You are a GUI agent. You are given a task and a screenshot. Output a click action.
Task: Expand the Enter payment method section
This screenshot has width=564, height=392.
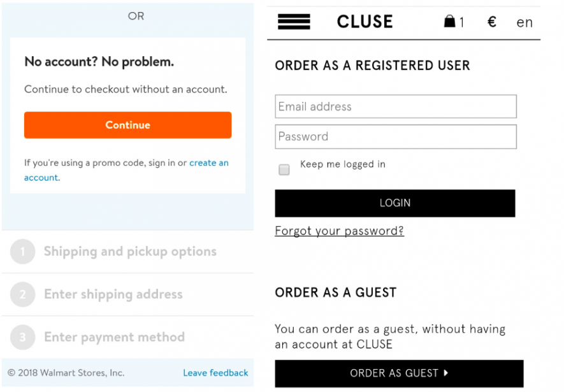[127, 337]
